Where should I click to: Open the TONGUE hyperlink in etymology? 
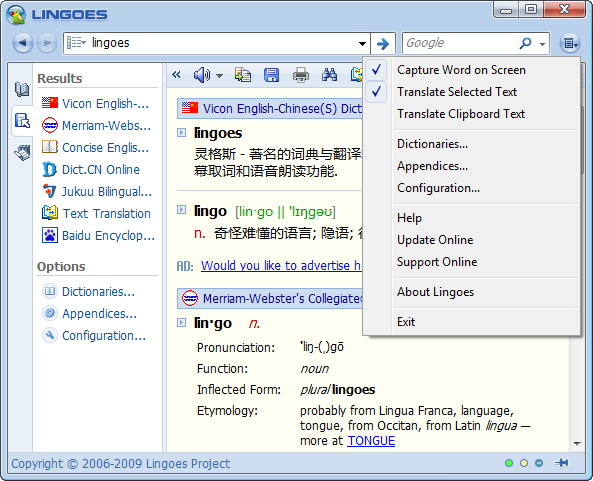coord(371,441)
